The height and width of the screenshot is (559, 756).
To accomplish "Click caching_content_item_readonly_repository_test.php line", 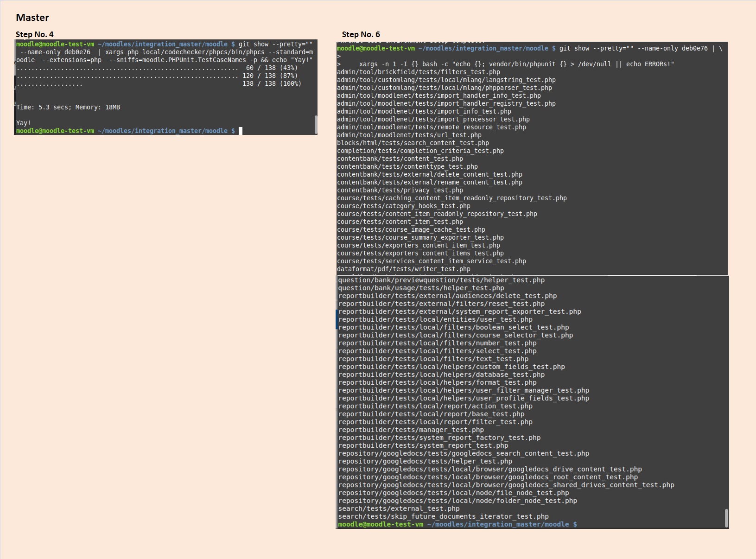I will (452, 198).
